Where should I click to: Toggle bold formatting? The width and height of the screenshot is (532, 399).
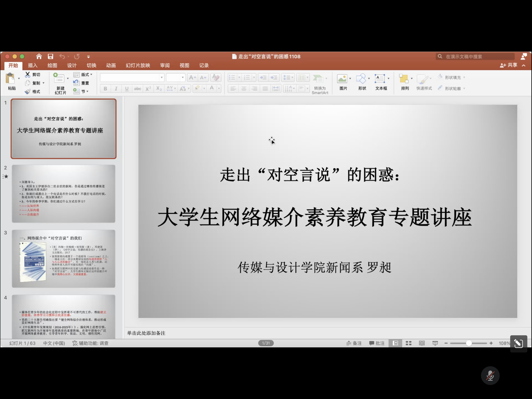click(x=105, y=89)
